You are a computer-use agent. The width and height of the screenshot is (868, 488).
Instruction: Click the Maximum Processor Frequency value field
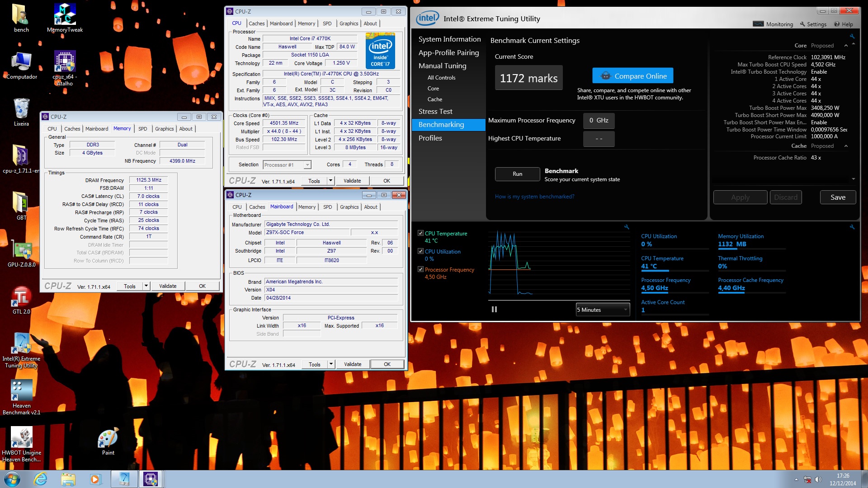point(599,121)
